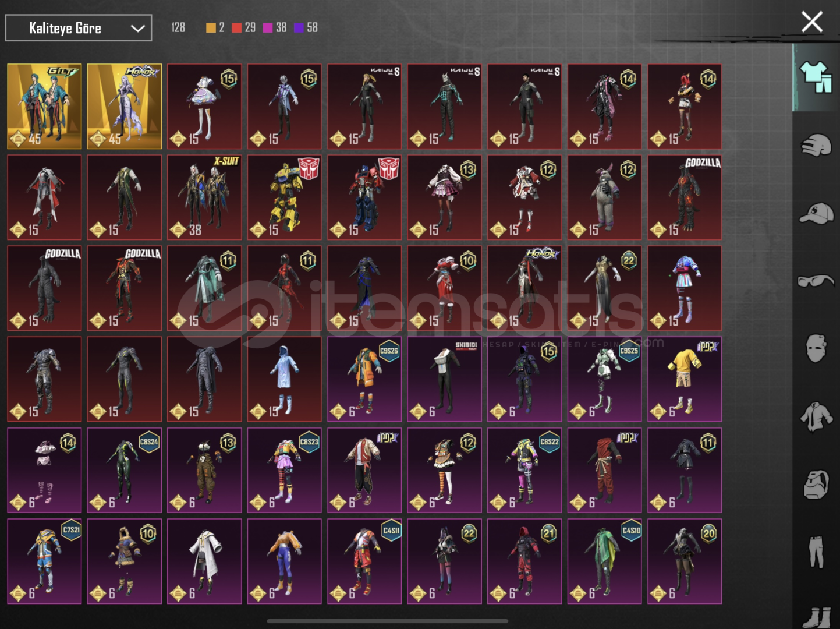Viewport: 840px width, 629px height.
Task: Select the gold dress with 22 badge
Action: pos(605,288)
